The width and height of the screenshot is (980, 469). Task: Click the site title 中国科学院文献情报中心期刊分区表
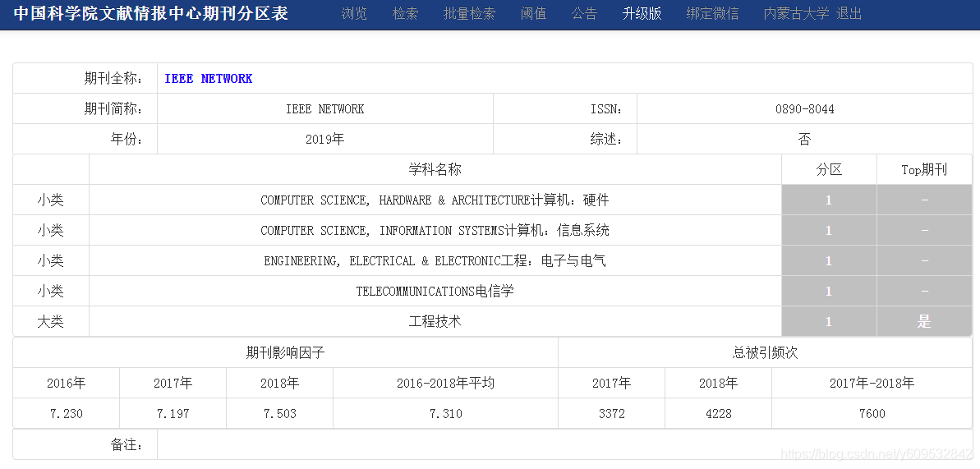[150, 13]
